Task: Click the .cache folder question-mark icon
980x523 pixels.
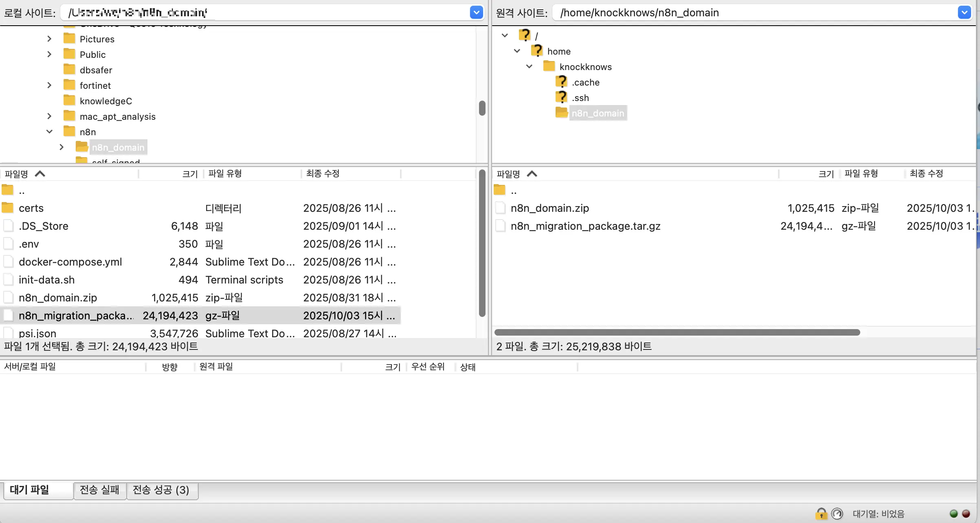Action: coord(561,82)
